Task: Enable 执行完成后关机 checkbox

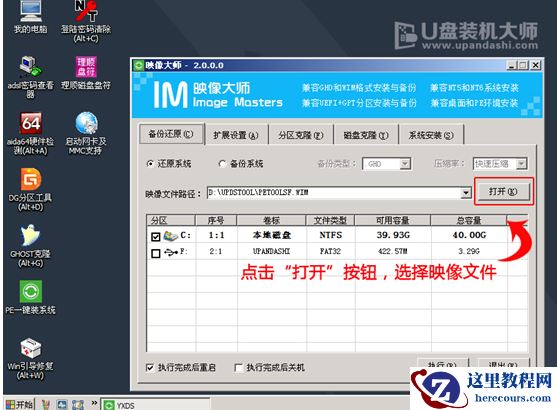Action: coord(239,367)
